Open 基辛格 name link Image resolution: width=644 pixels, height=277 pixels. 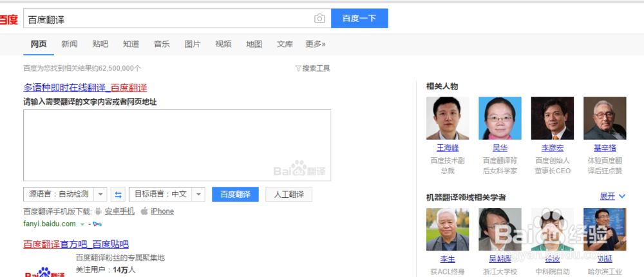[605, 148]
